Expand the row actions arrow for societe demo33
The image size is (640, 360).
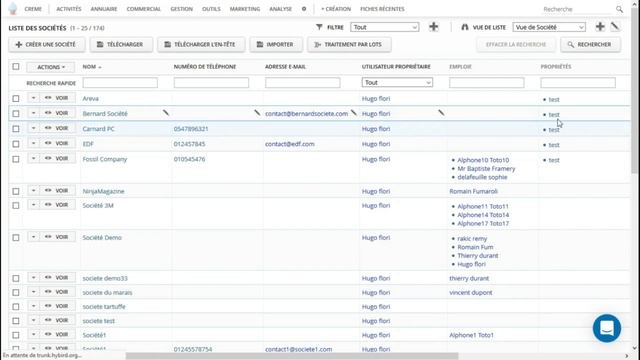33,278
